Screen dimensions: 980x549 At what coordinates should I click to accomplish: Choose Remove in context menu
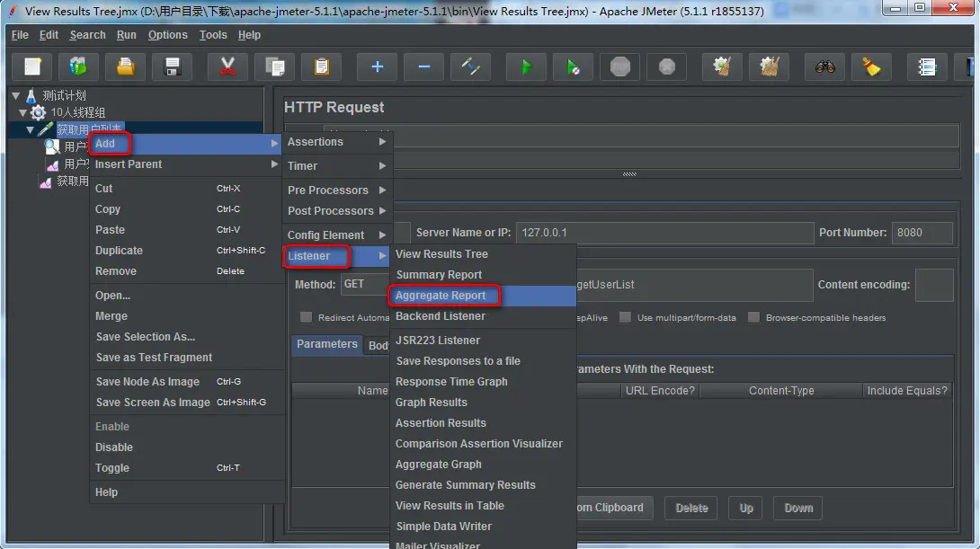186,271
